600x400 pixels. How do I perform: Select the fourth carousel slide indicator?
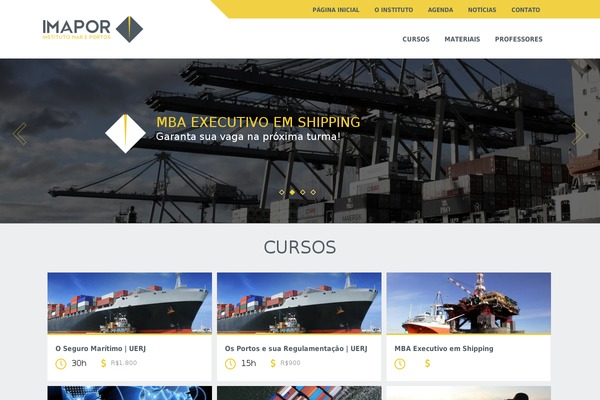313,192
